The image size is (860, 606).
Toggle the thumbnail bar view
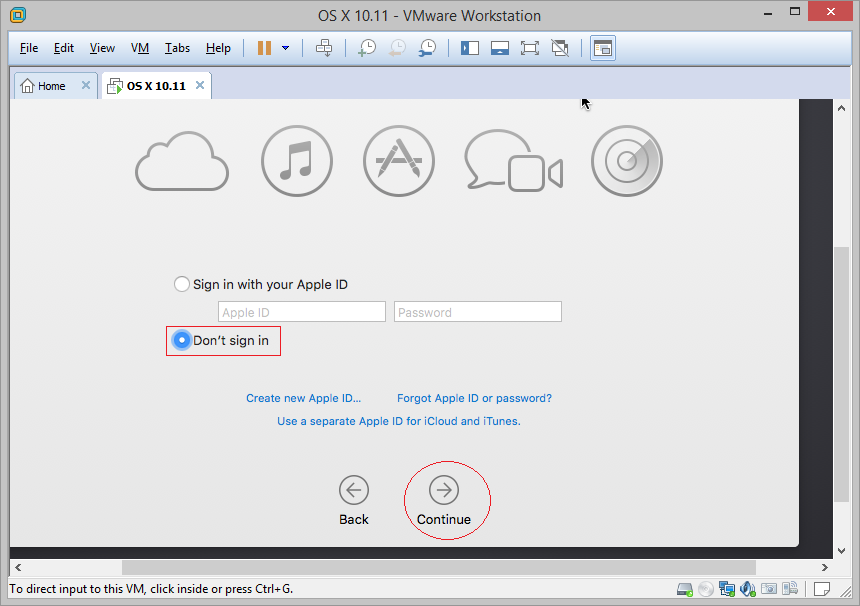(500, 48)
